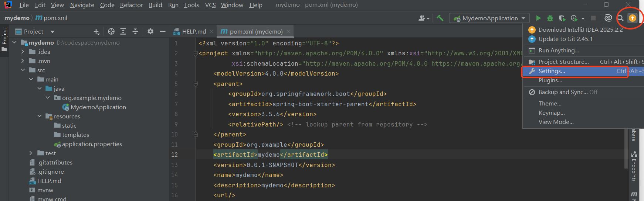Open Project panel gear options

point(150,32)
